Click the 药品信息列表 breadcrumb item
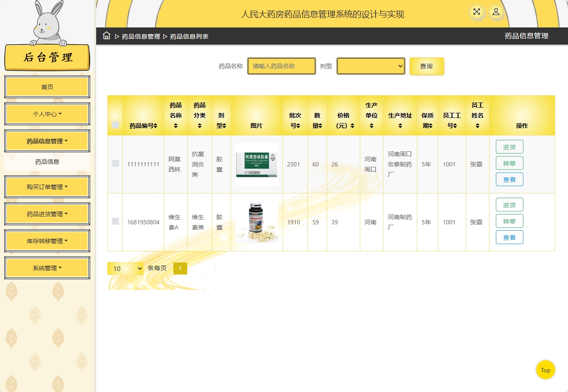This screenshot has width=568, height=392. click(x=189, y=36)
